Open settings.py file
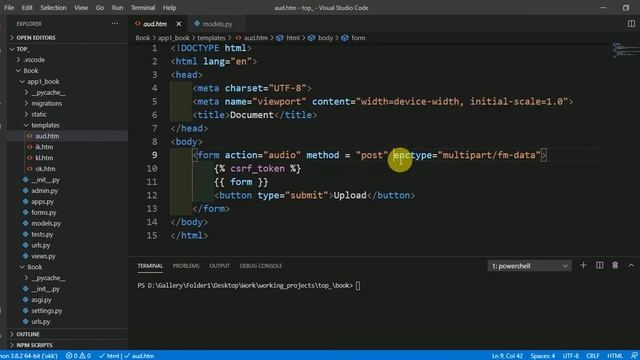The image size is (640, 360). coord(67,311)
